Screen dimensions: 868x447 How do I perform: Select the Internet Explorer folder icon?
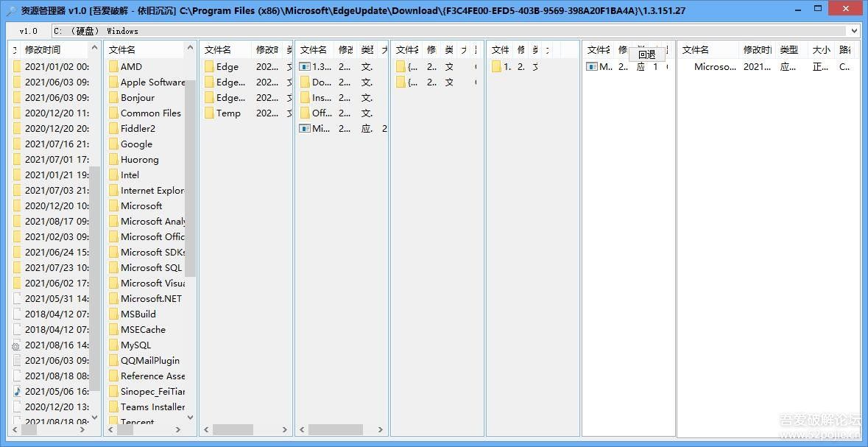pyautogui.click(x=113, y=191)
